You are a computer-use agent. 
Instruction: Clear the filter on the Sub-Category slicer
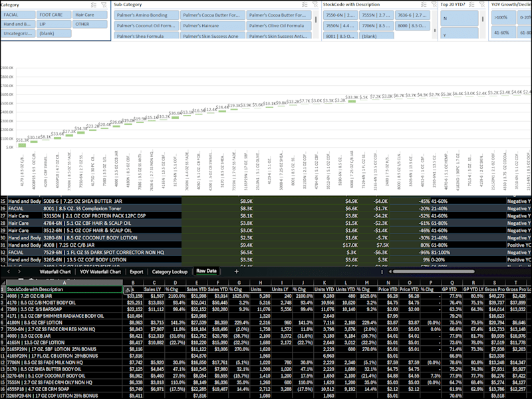pos(315,5)
